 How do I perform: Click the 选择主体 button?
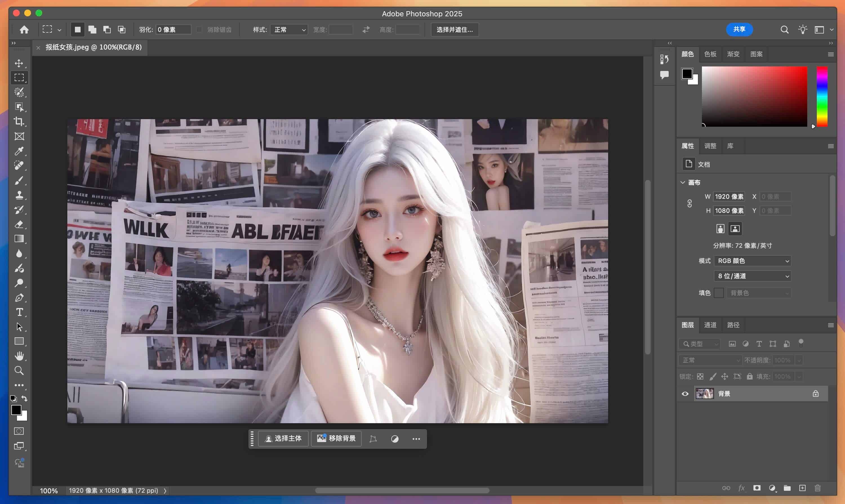tap(283, 438)
